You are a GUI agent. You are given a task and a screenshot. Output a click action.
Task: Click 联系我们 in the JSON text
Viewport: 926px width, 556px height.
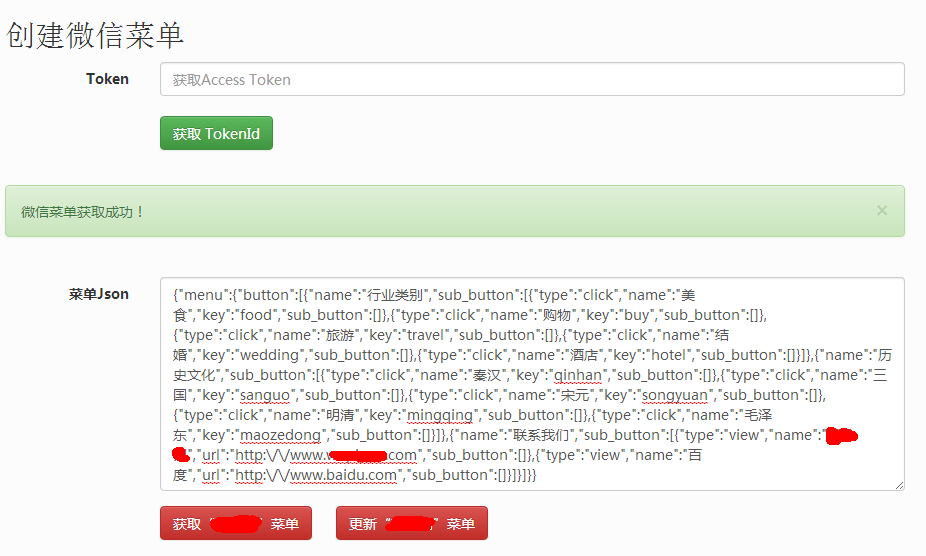pos(540,435)
